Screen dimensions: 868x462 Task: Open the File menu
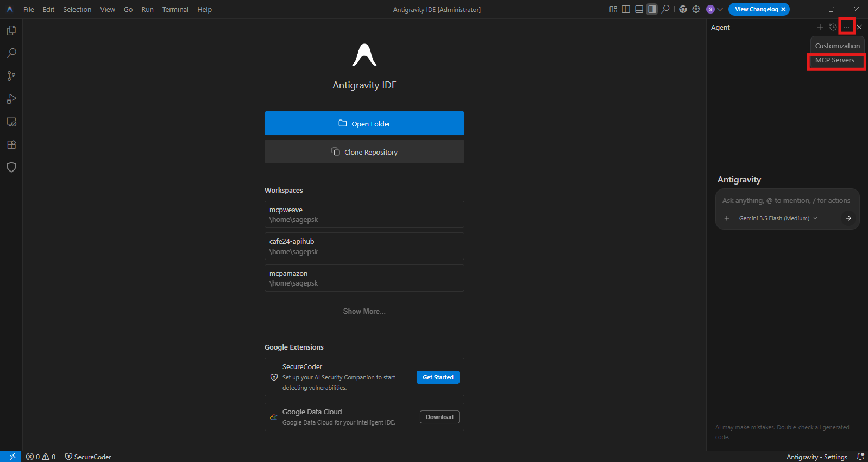point(29,9)
